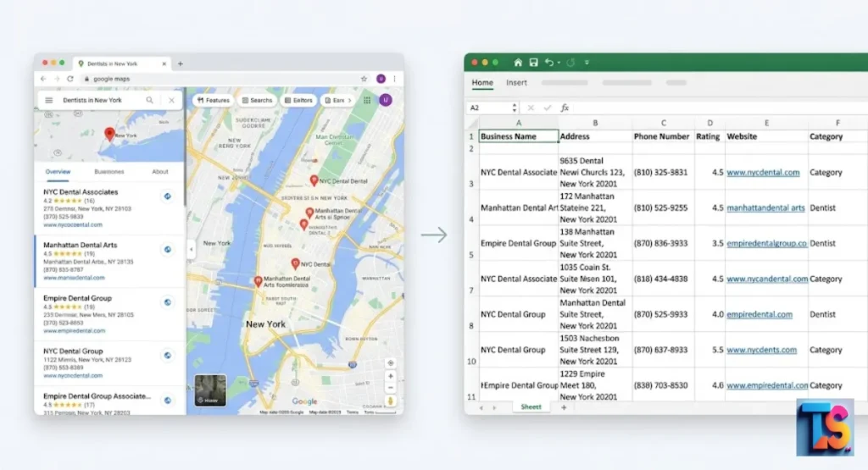Image resolution: width=868 pixels, height=470 pixels.
Task: Select the Sheett worksheet tab
Action: [x=531, y=407]
